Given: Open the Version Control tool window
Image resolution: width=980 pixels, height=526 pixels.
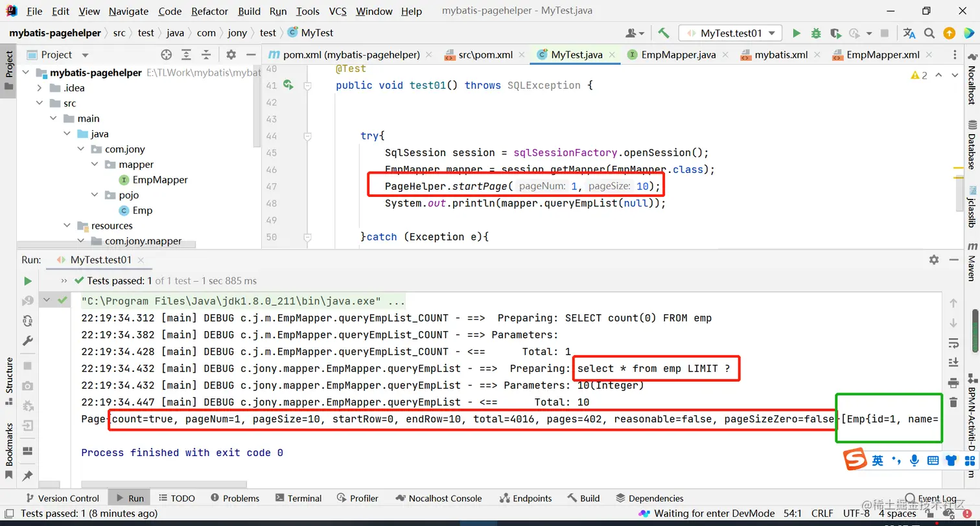Looking at the screenshot, I should click(x=62, y=498).
